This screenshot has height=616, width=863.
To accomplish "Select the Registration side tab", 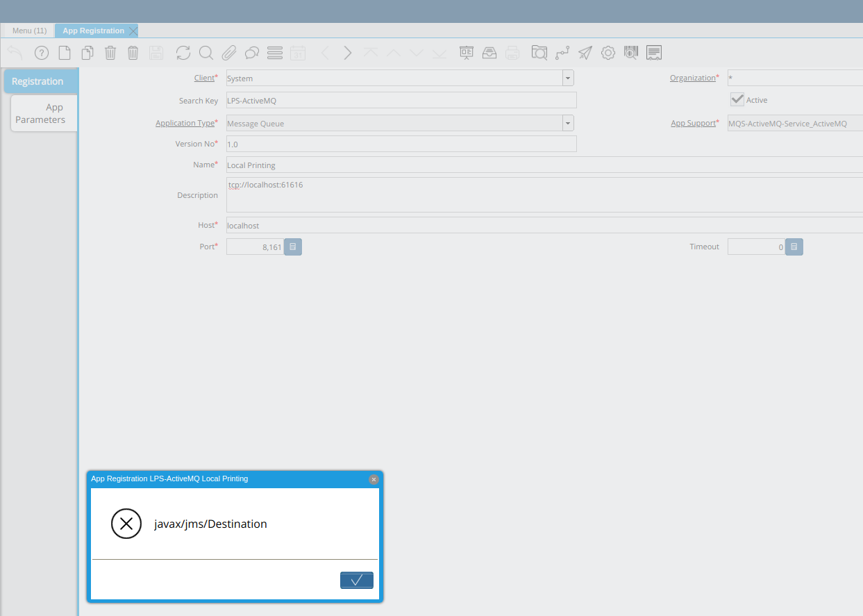I will coord(40,81).
